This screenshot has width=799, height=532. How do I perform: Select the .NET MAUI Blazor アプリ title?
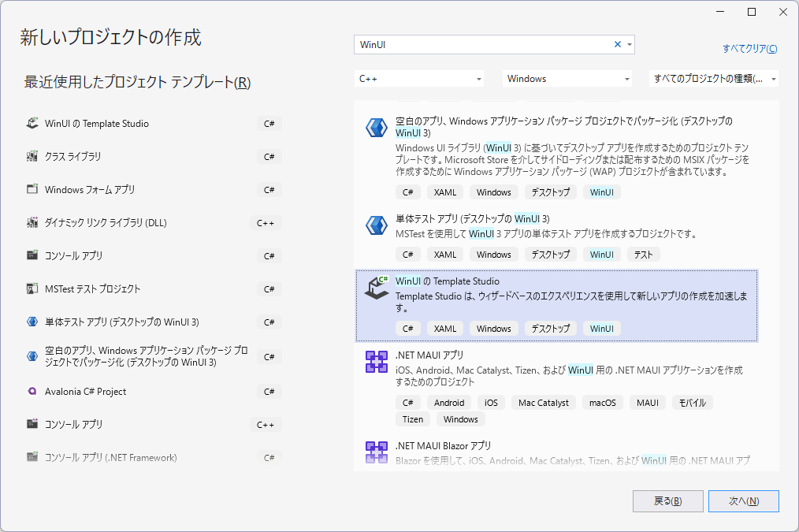pos(444,445)
